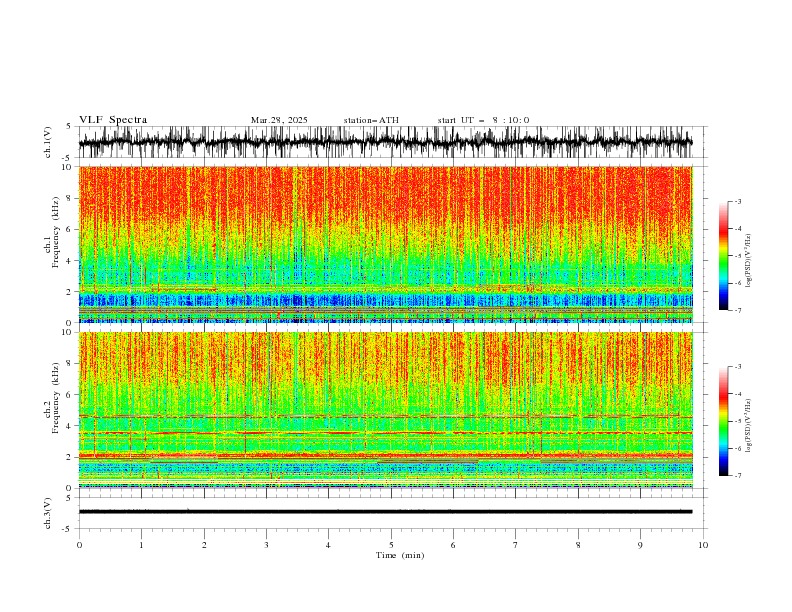The height and width of the screenshot is (612, 792).
Task: Click the ch.1 frequency tick label '8'
Action: coord(70,198)
